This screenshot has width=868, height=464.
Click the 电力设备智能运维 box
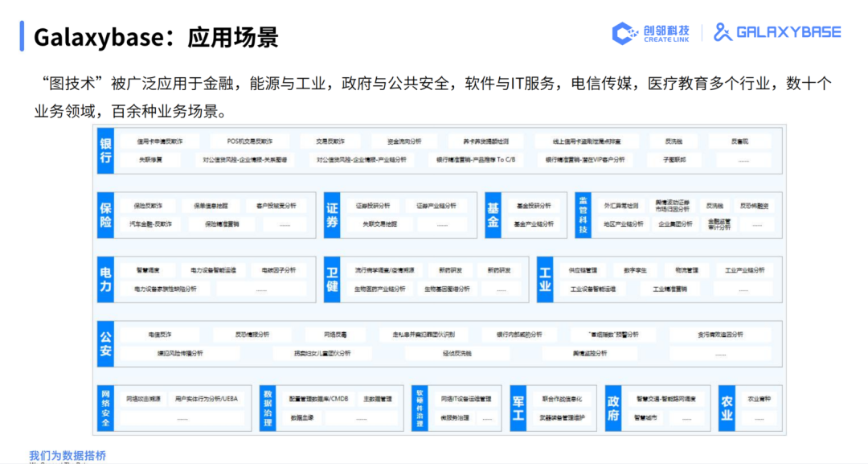(x=213, y=271)
